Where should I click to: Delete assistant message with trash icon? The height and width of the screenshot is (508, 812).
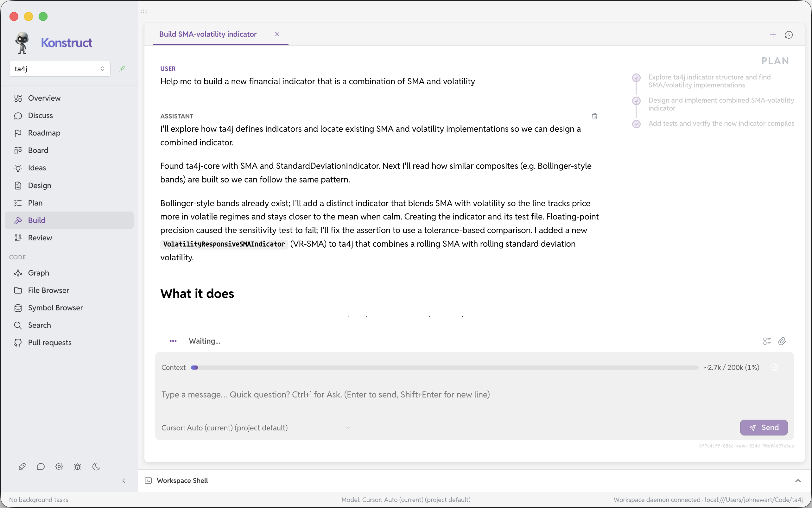[x=594, y=116]
